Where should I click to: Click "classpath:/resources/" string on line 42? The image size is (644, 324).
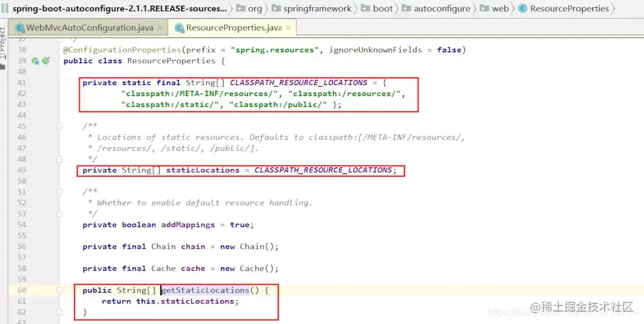click(x=344, y=93)
